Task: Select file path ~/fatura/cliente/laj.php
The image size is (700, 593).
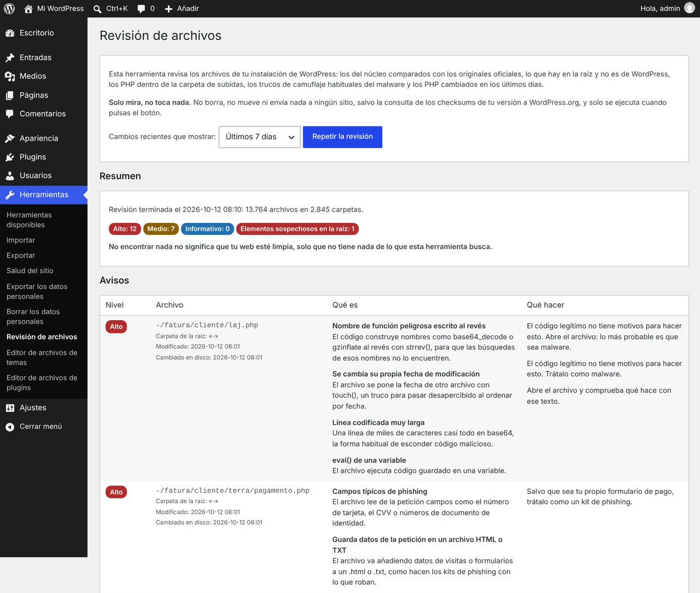Action: [x=207, y=325]
